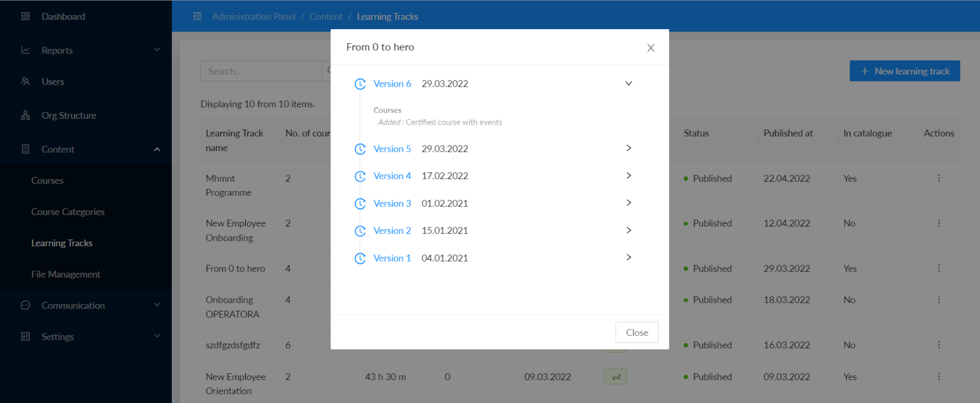Go to File Management page
Image resolution: width=980 pixels, height=403 pixels.
[x=66, y=274]
